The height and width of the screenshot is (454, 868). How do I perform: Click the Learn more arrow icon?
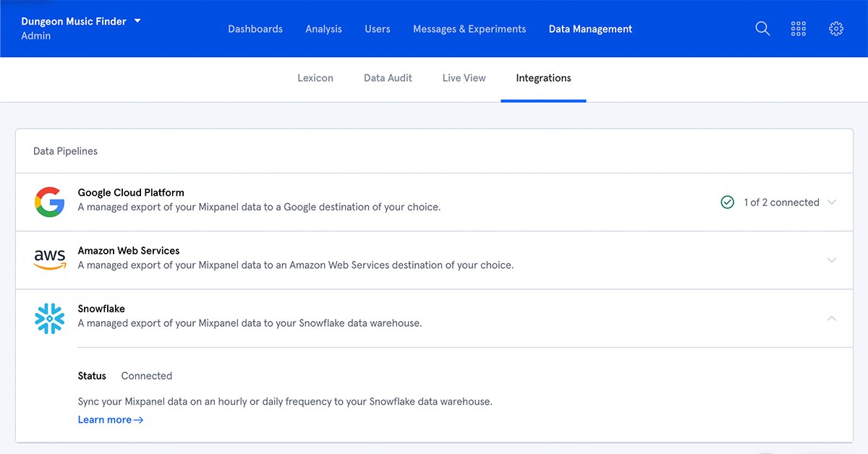tap(139, 419)
